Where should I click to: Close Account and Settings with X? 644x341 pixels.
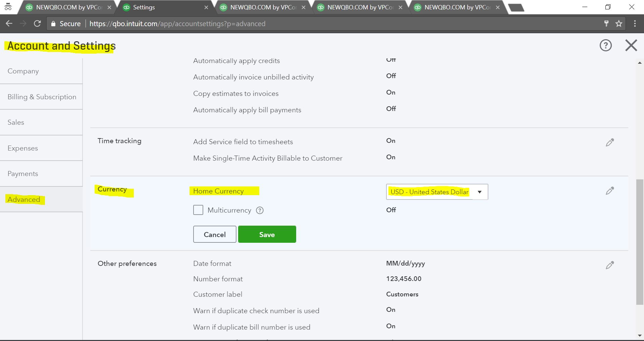[631, 45]
